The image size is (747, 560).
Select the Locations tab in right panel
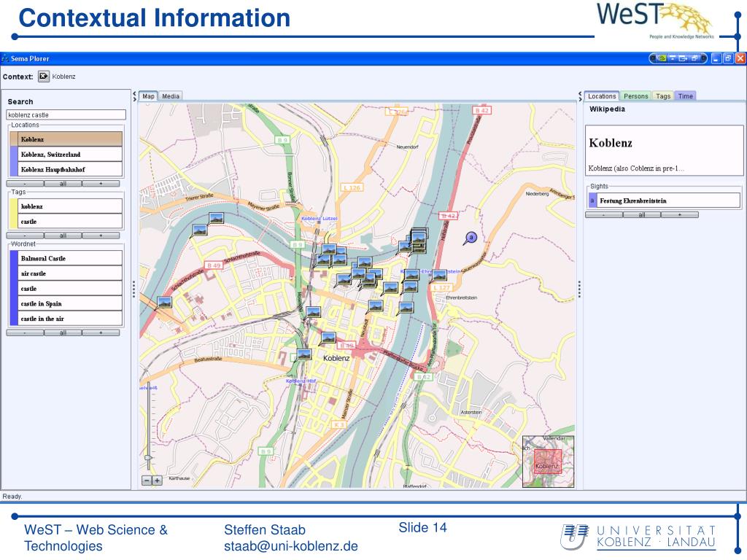[602, 96]
